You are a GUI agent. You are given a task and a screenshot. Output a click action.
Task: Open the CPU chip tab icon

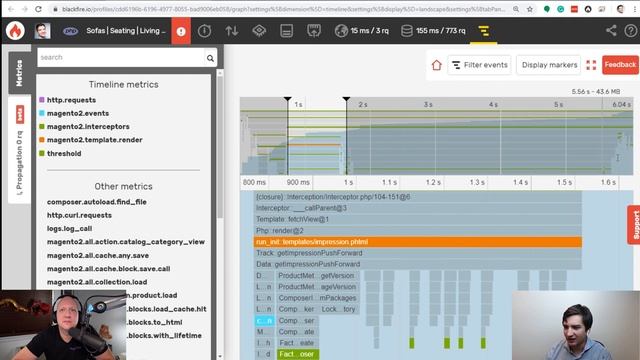click(259, 31)
